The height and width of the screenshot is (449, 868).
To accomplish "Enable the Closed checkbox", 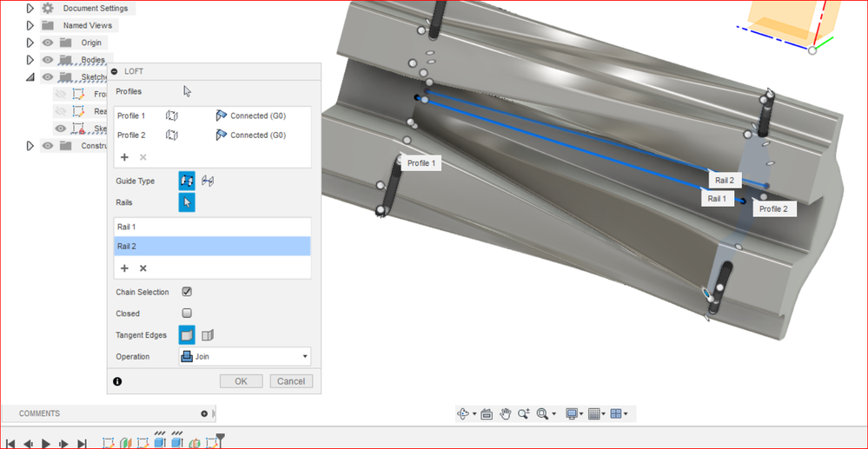I will click(187, 314).
